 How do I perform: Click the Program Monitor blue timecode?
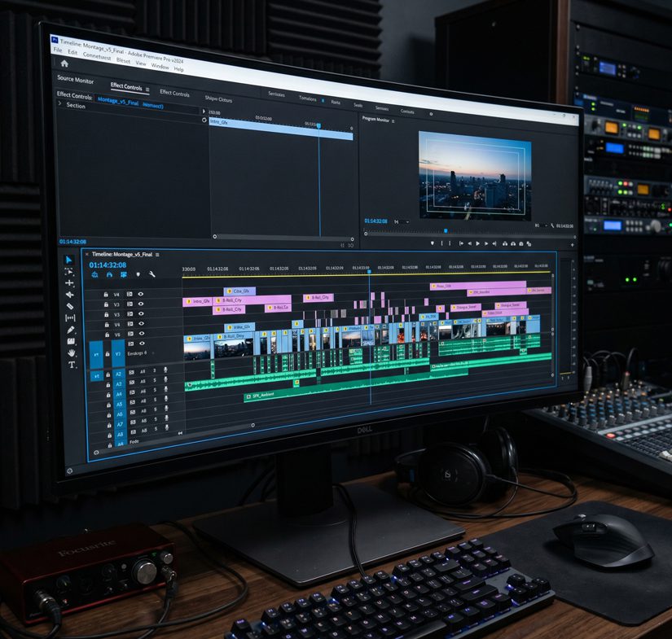[x=376, y=221]
